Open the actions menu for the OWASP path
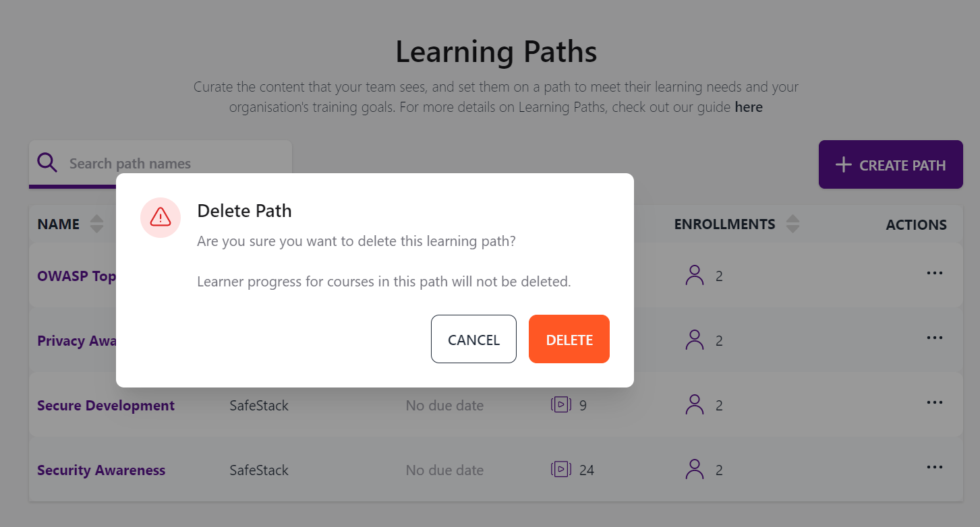This screenshot has width=980, height=527. click(935, 273)
